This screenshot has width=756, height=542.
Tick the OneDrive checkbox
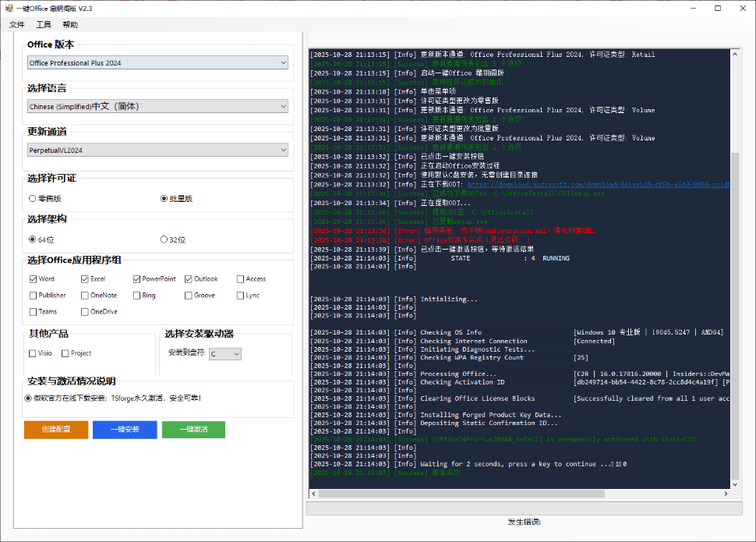(84, 312)
